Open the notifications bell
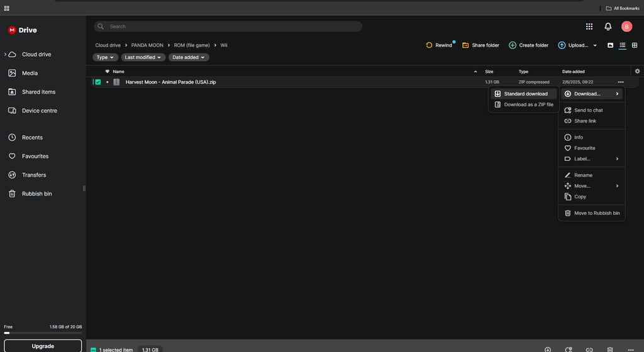The image size is (644, 352). [608, 26]
